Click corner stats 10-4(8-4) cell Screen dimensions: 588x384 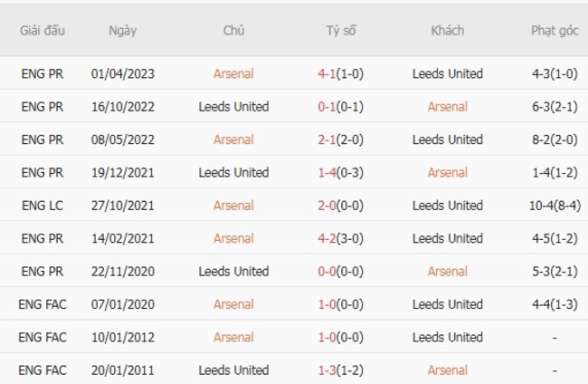[x=555, y=206]
